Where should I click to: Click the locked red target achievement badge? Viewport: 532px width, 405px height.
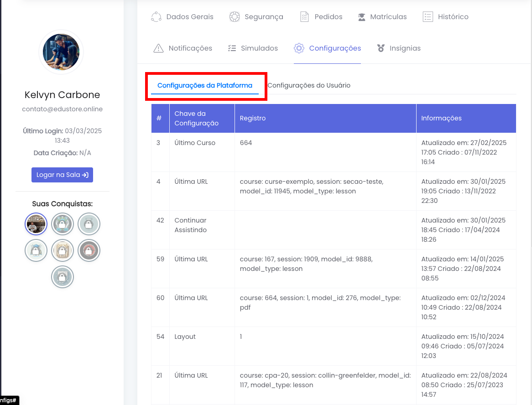89,250
